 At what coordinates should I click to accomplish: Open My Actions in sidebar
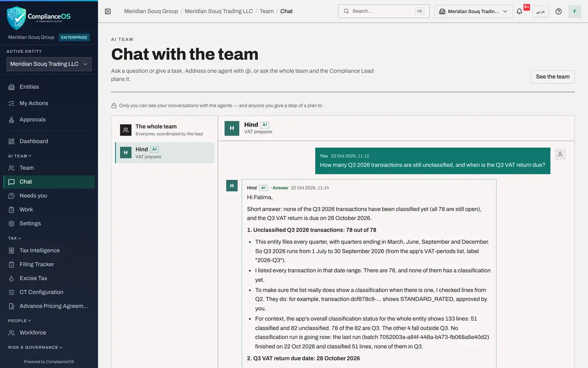pyautogui.click(x=49, y=103)
